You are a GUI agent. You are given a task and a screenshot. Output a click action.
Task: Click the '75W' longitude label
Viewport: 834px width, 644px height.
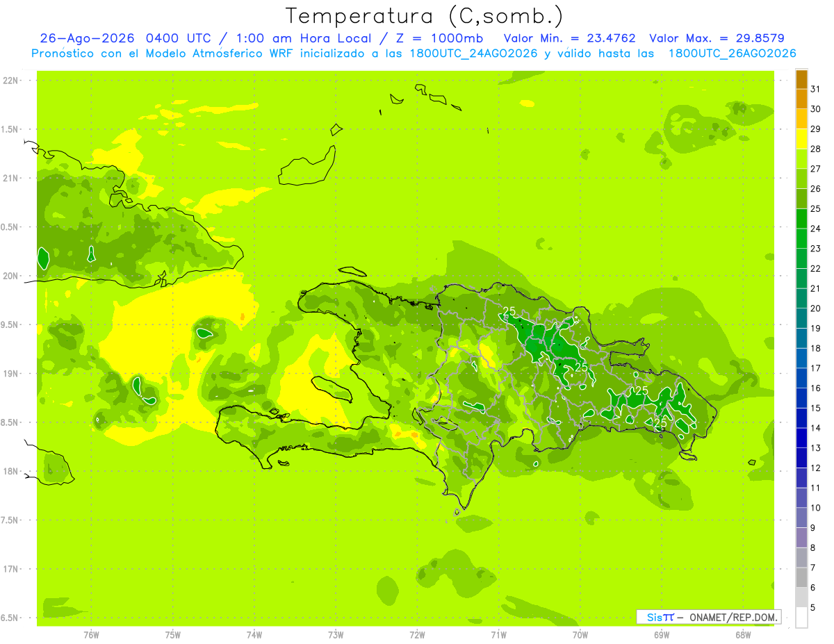(x=172, y=634)
